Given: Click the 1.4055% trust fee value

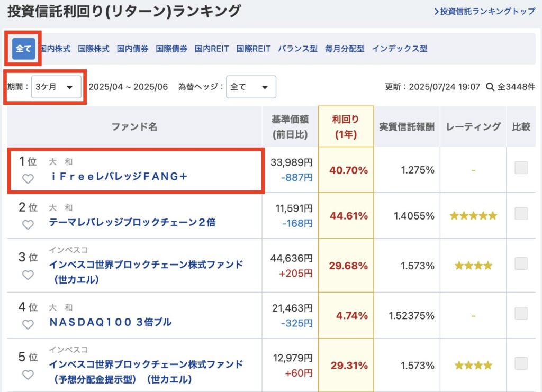Looking at the screenshot, I should click(x=414, y=216).
